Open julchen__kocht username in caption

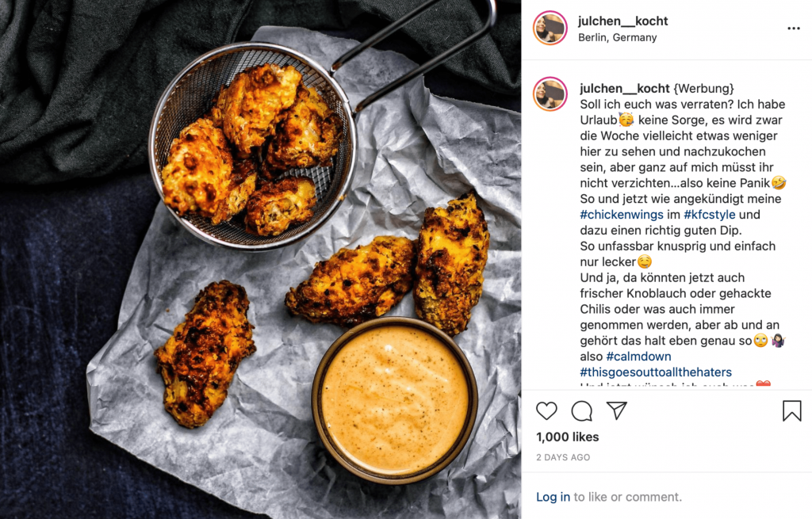click(x=625, y=89)
